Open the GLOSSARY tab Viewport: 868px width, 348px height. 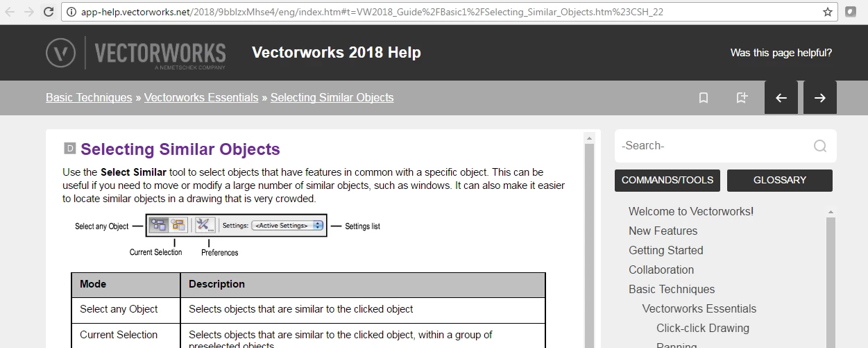[780, 181]
